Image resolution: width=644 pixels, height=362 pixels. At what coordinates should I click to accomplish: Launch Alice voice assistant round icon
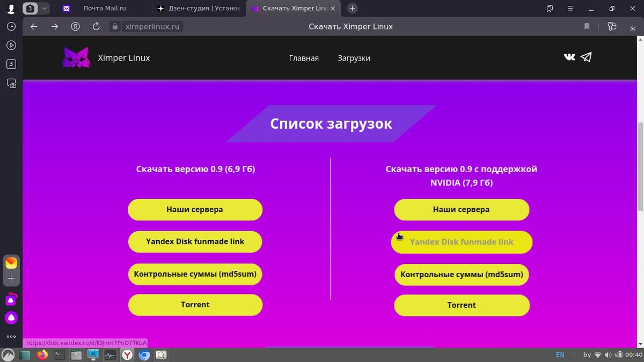11,318
